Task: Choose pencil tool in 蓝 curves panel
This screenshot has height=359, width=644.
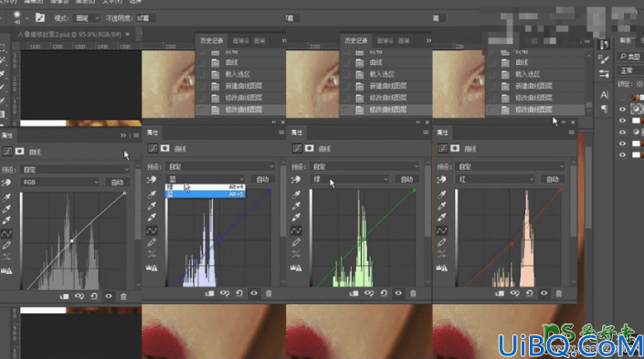Action: 152,242
